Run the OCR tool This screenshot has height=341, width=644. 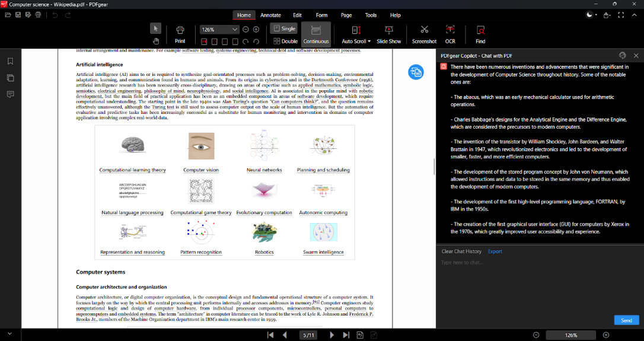tap(450, 34)
